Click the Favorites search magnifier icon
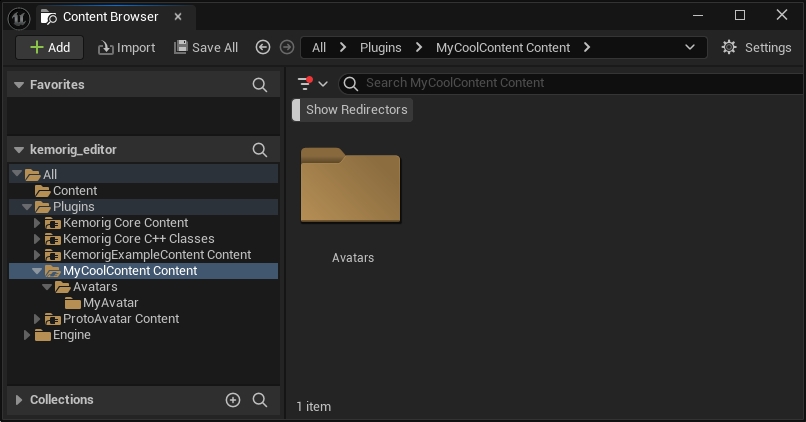Image resolution: width=806 pixels, height=422 pixels. click(x=260, y=85)
